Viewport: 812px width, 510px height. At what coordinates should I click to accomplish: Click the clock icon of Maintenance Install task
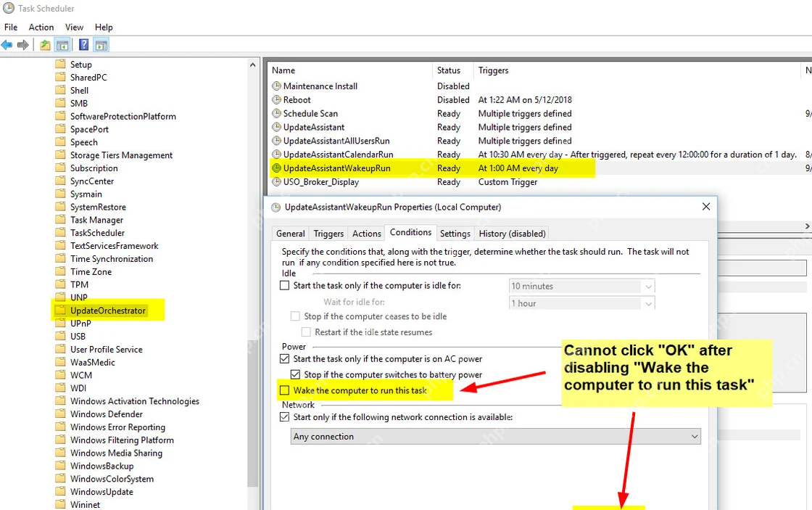pos(276,86)
